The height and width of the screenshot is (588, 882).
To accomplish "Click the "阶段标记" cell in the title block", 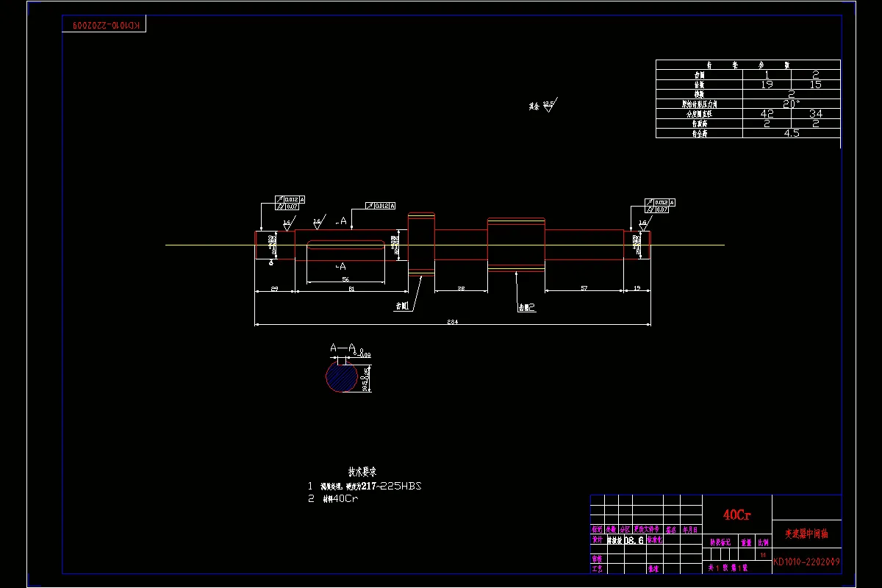I will point(720,542).
